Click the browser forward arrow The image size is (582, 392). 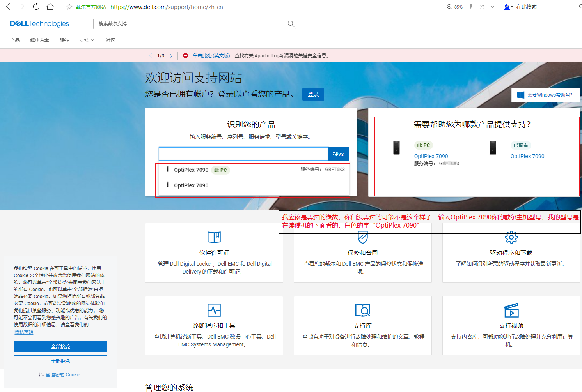tap(22, 7)
